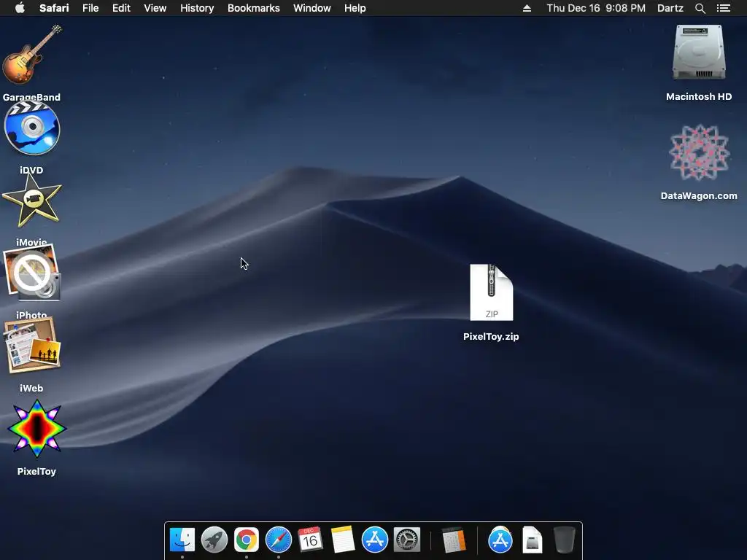Select the iMovie star icon

pos(32,201)
